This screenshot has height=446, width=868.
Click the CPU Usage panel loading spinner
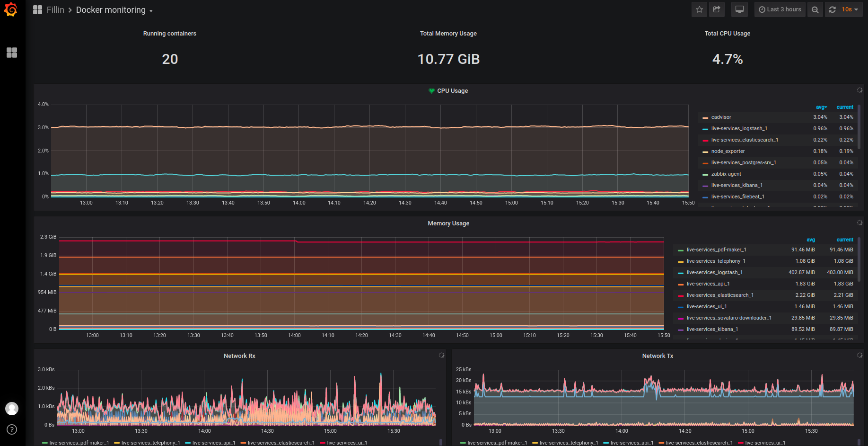859,90
